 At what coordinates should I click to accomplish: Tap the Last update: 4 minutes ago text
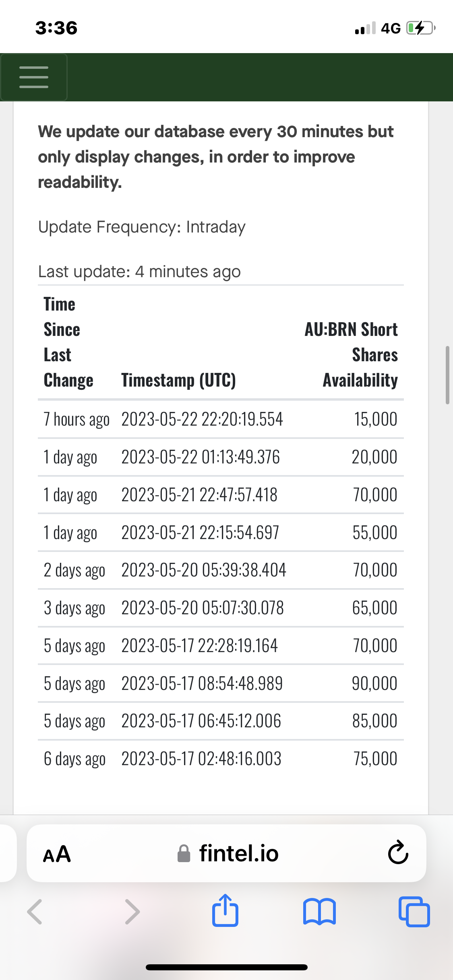coord(139,272)
